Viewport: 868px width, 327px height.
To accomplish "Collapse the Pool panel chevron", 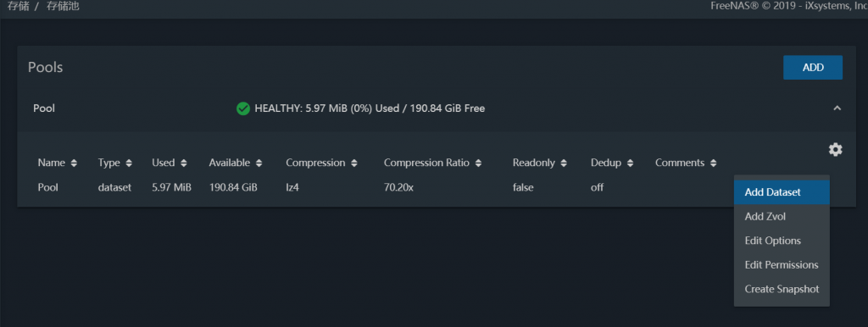I will tap(837, 108).
